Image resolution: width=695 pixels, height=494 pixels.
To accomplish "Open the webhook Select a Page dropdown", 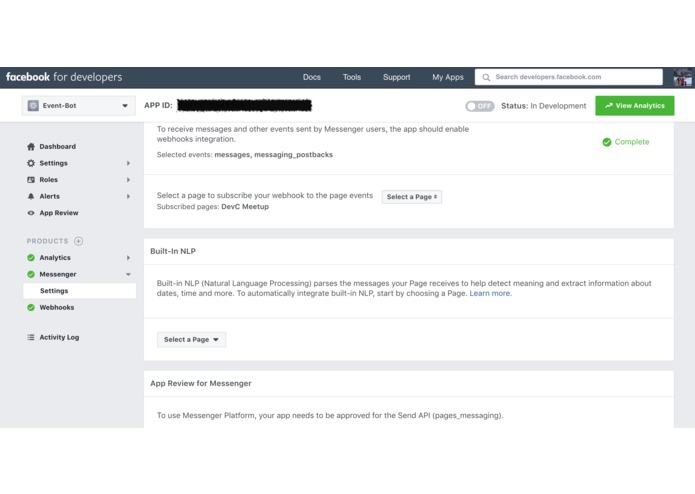I will (412, 197).
